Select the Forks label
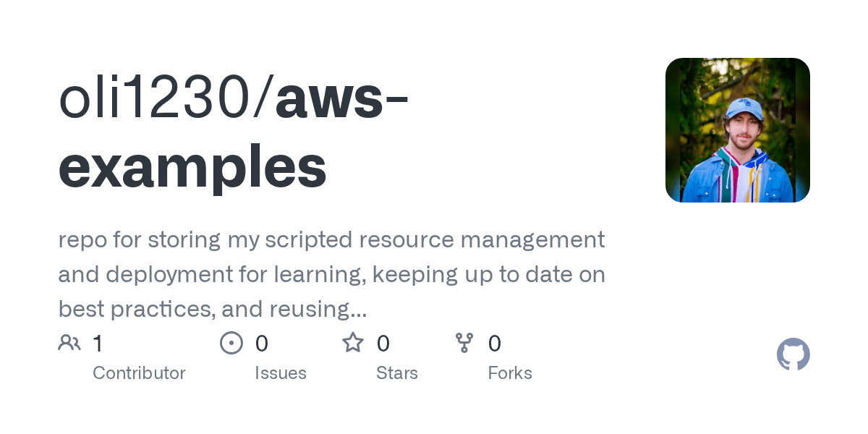868x434 pixels. click(510, 373)
